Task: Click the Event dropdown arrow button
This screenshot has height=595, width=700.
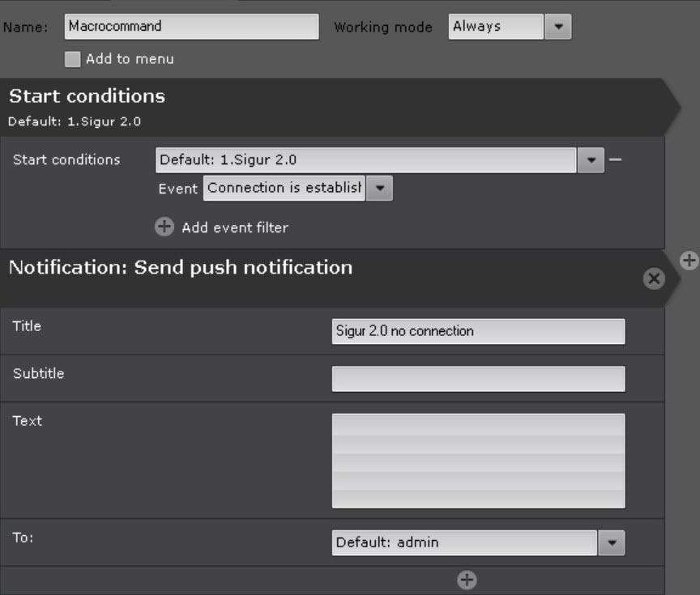Action: coord(379,189)
